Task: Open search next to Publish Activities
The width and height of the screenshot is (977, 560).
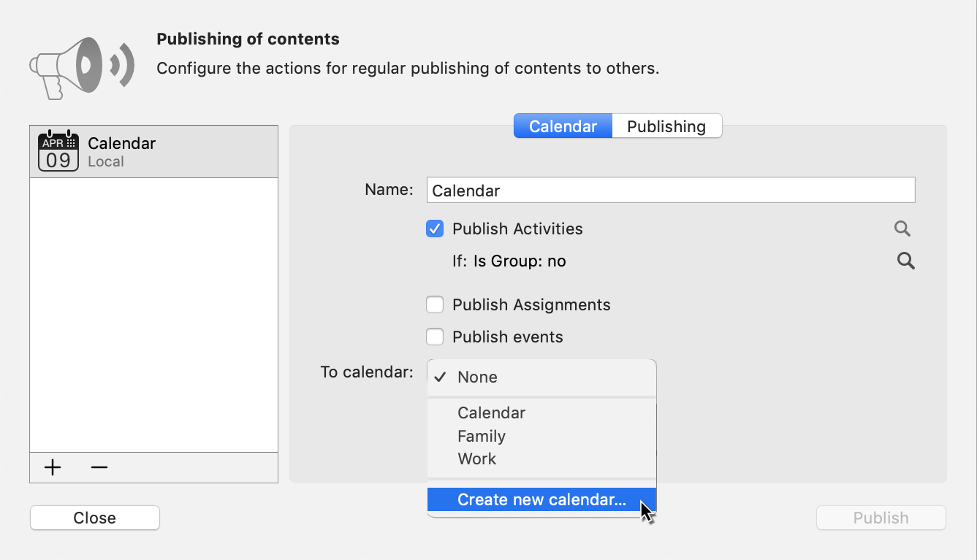Action: [x=902, y=229]
